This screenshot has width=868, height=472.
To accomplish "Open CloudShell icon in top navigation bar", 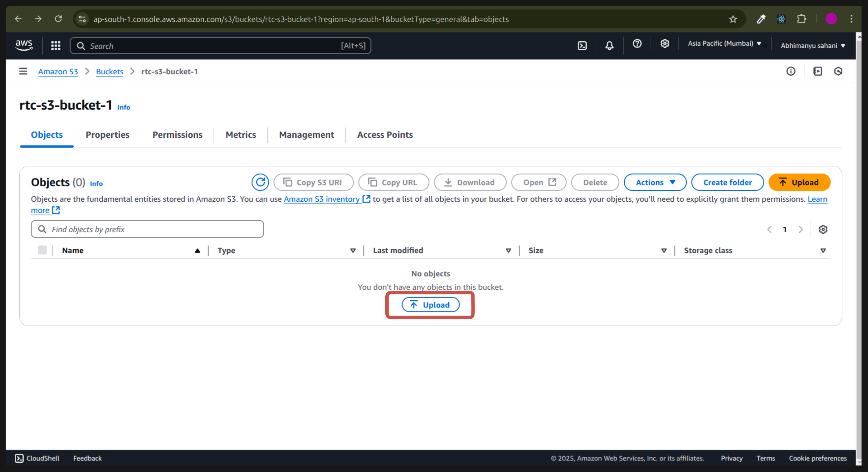I will point(582,46).
